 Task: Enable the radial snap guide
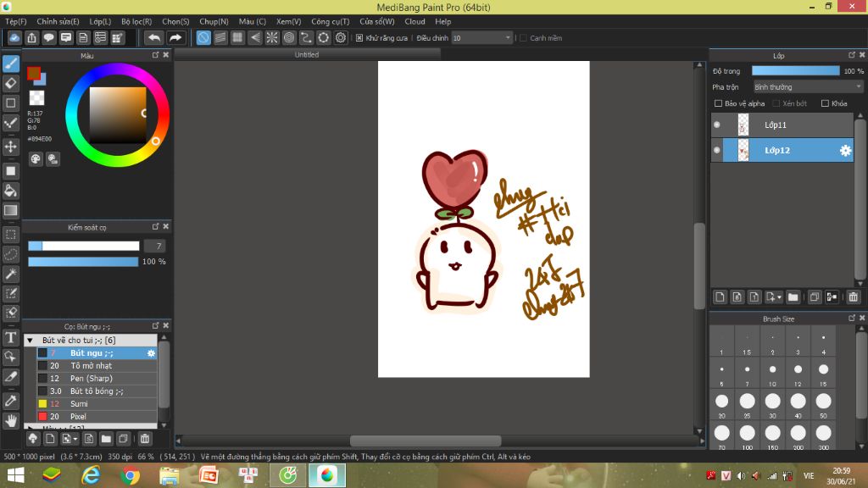click(272, 37)
